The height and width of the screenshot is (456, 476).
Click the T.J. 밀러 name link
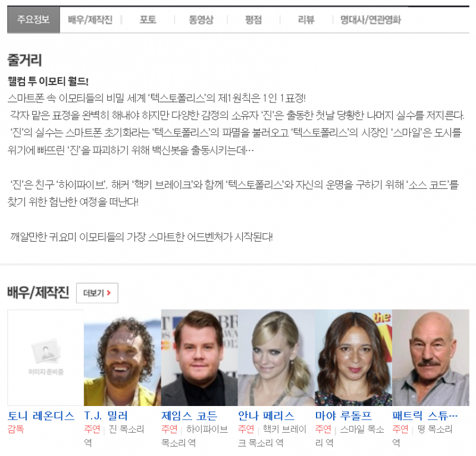pyautogui.click(x=106, y=416)
